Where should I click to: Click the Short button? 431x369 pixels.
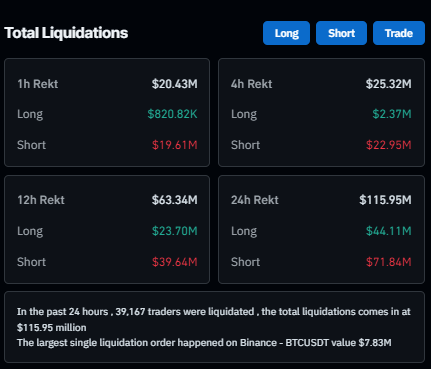[341, 33]
